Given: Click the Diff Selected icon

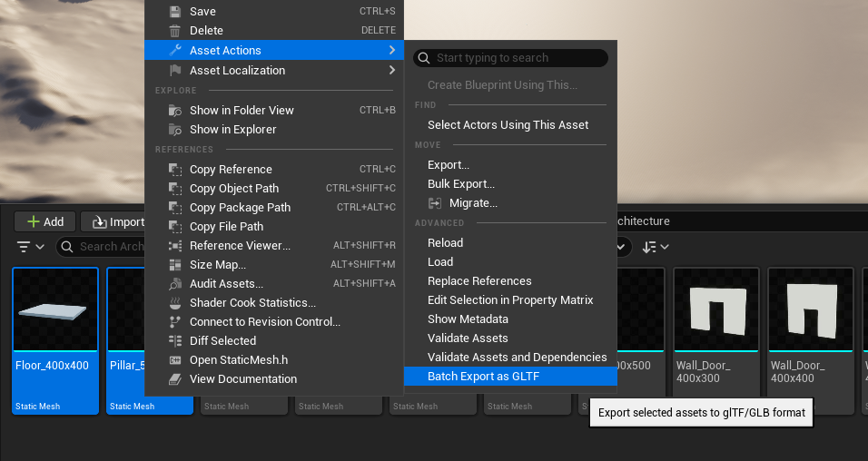Looking at the screenshot, I should click(175, 341).
